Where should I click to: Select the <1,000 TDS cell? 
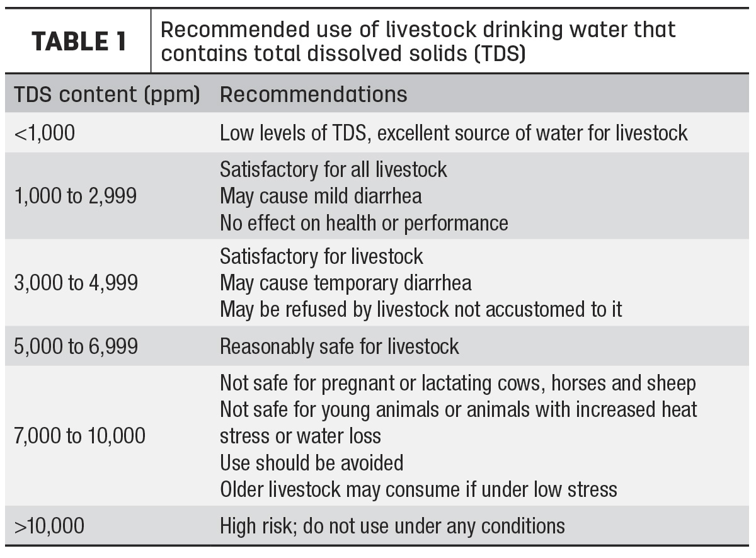point(44,133)
